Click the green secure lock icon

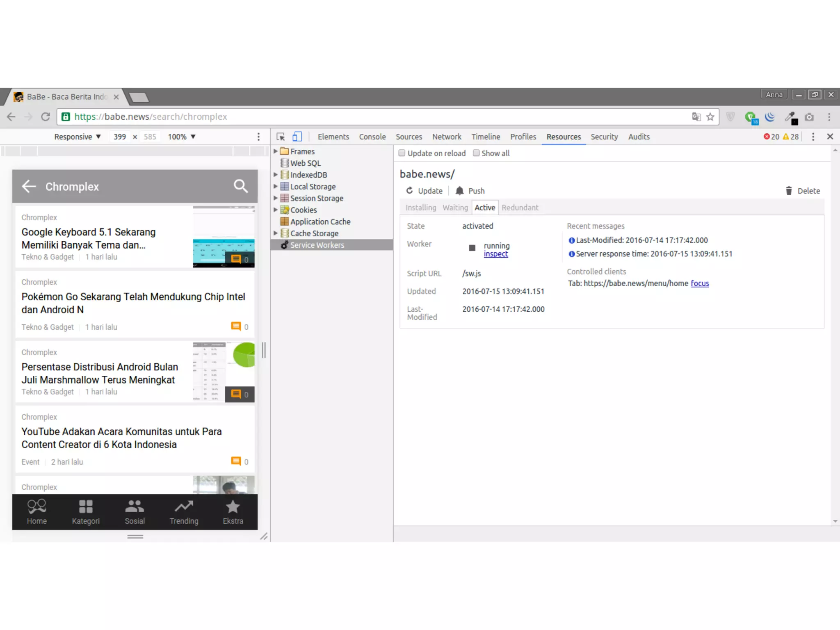coord(66,117)
